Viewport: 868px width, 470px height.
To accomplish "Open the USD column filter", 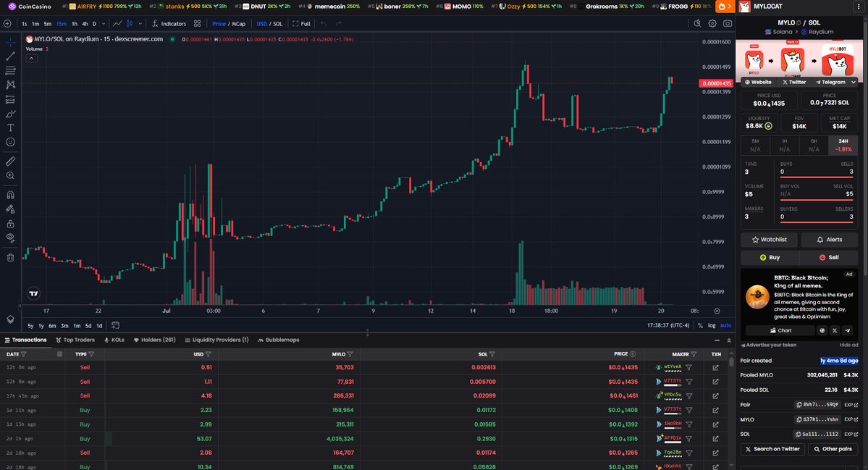I will tap(208, 354).
